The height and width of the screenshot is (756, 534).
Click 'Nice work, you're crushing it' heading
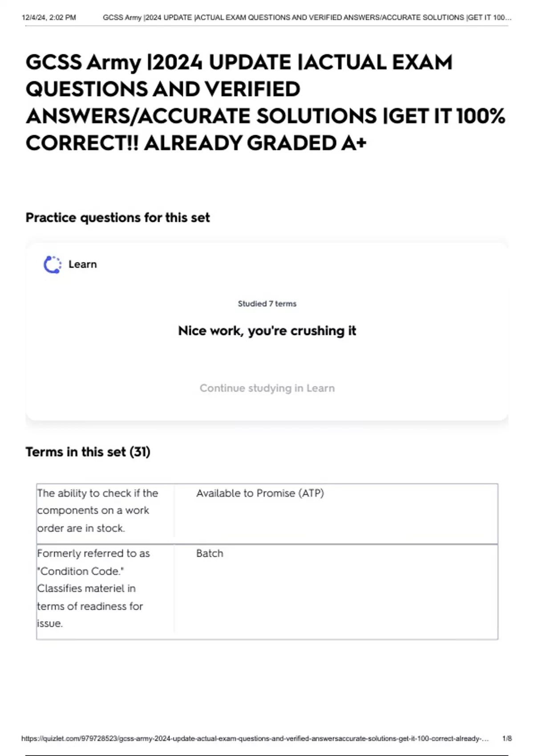267,331
